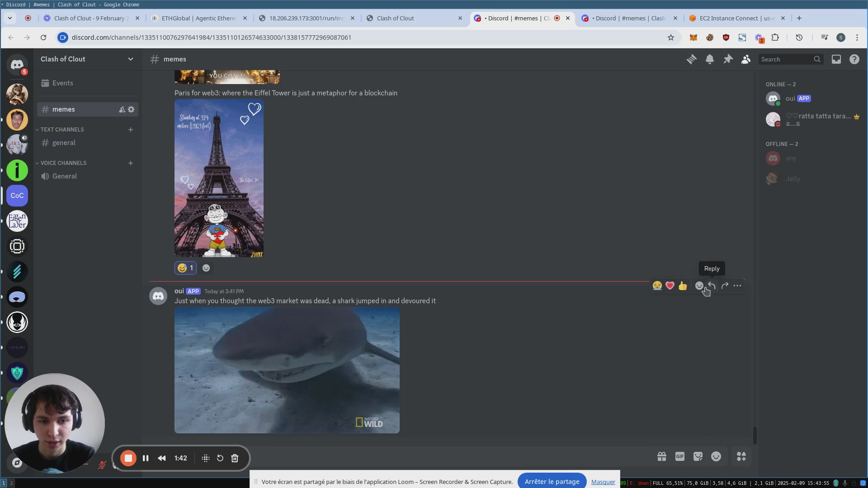Viewport: 868px width, 488px height.
Task: Open Chrome three-dot menu
Action: coord(857,38)
